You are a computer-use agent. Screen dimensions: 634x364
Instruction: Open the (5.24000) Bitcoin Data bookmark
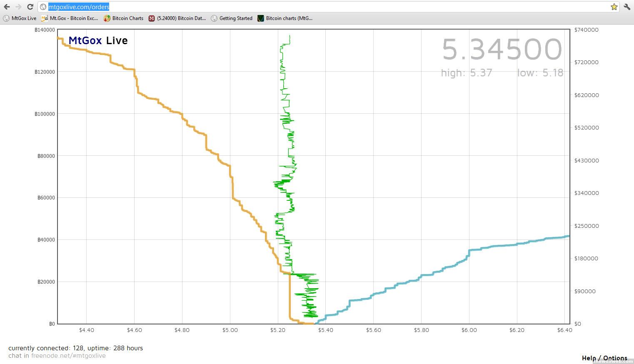pos(177,18)
